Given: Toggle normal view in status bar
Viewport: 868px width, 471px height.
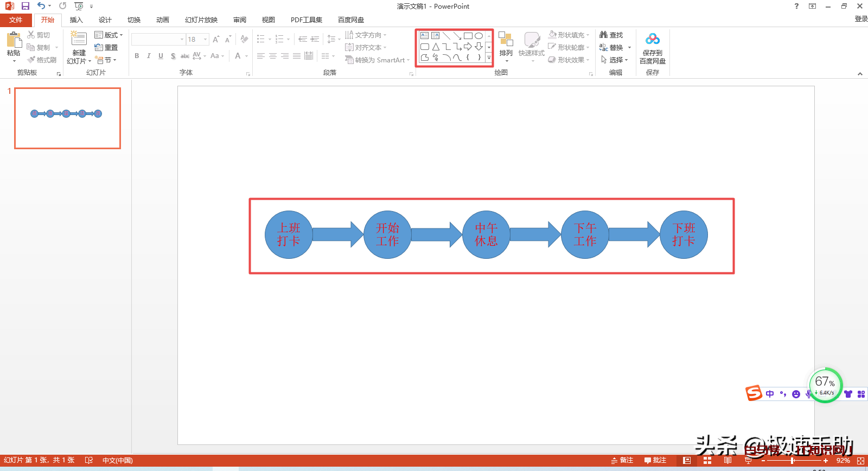Looking at the screenshot, I should pos(687,460).
